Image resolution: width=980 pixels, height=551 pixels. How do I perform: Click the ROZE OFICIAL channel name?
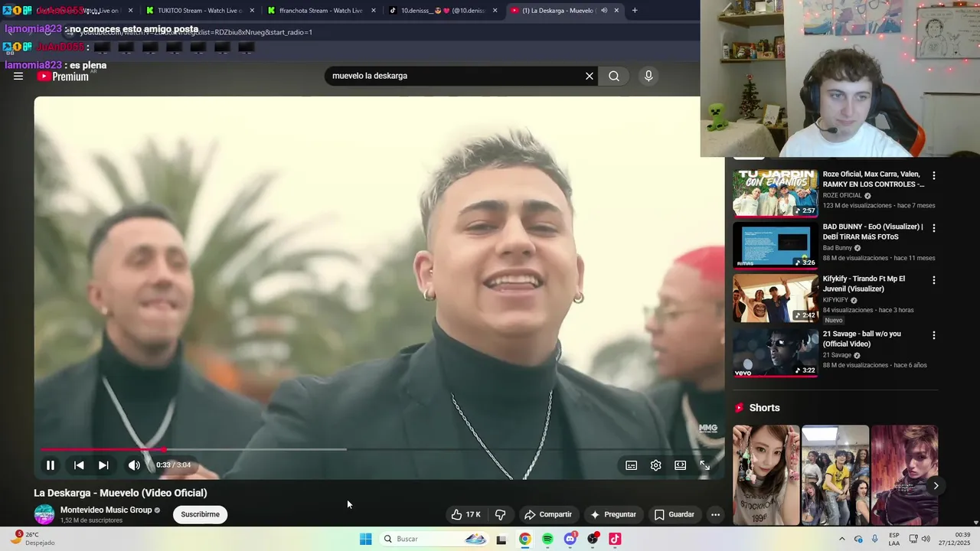[x=842, y=195]
